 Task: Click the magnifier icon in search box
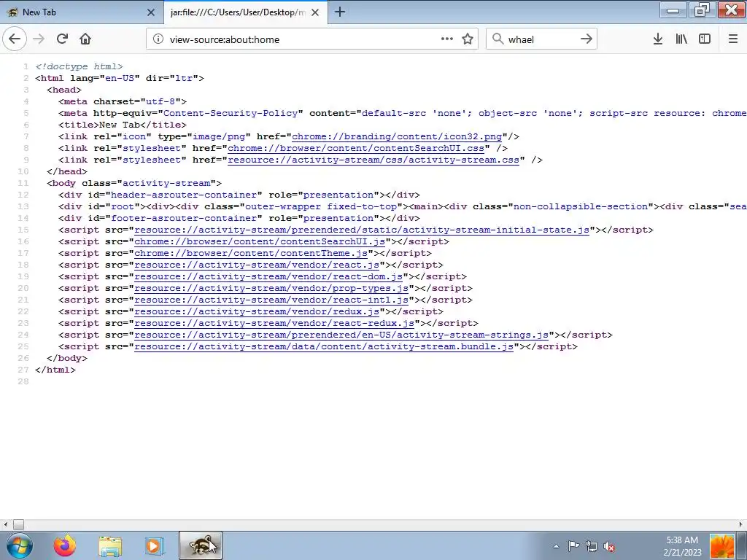[498, 39]
